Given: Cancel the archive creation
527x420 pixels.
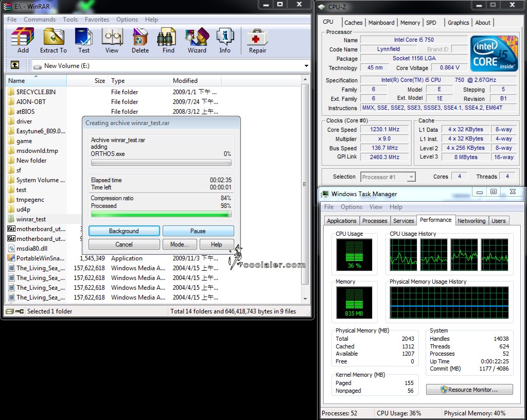Looking at the screenshot, I should 124,244.
